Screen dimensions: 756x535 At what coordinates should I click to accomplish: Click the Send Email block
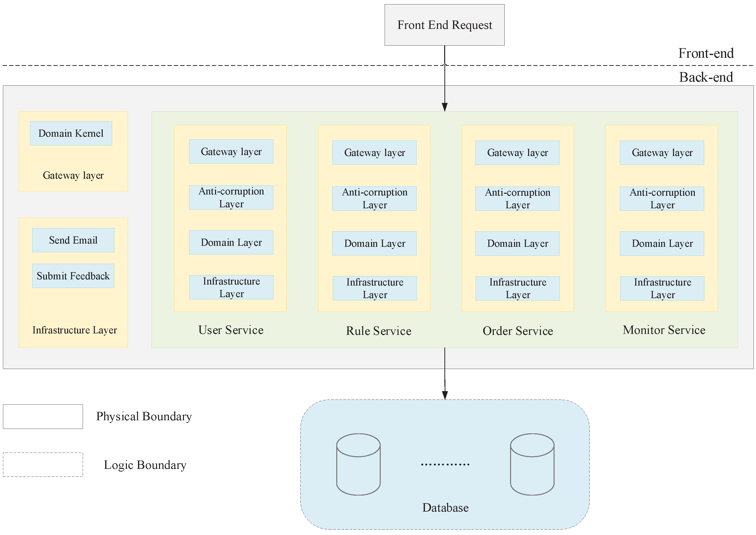pyautogui.click(x=73, y=240)
